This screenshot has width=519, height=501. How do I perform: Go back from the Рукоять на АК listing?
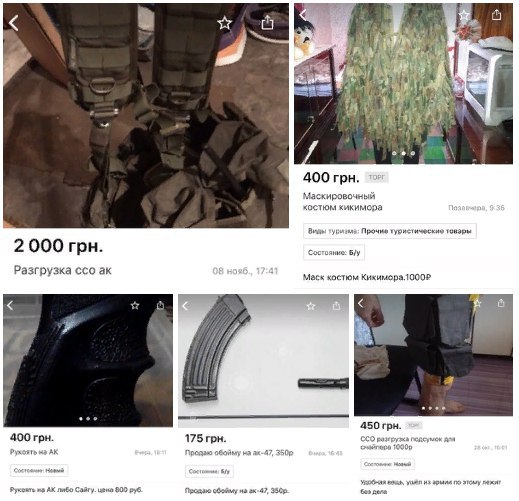10,305
